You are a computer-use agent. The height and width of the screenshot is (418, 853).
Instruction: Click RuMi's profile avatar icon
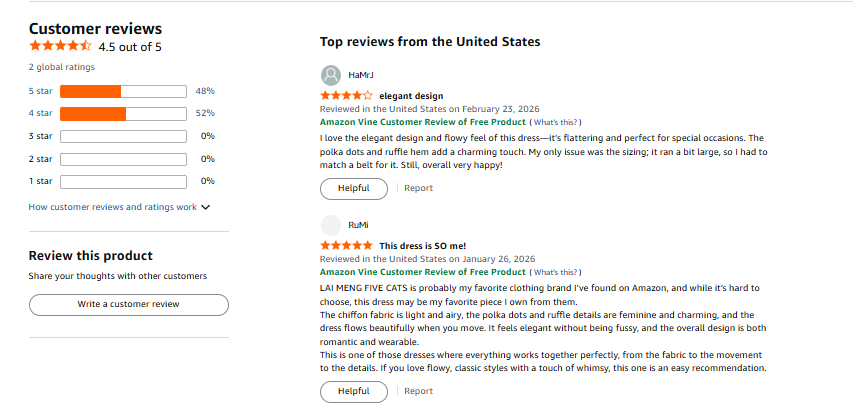pyautogui.click(x=331, y=225)
